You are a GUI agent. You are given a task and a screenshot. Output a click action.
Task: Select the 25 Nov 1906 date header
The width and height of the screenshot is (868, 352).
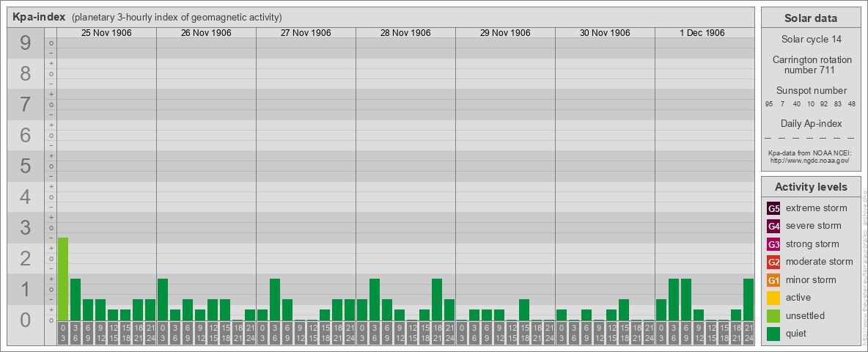[106, 33]
